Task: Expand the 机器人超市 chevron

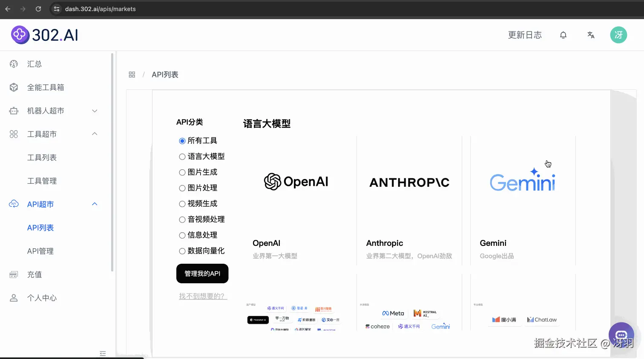Action: [95, 111]
